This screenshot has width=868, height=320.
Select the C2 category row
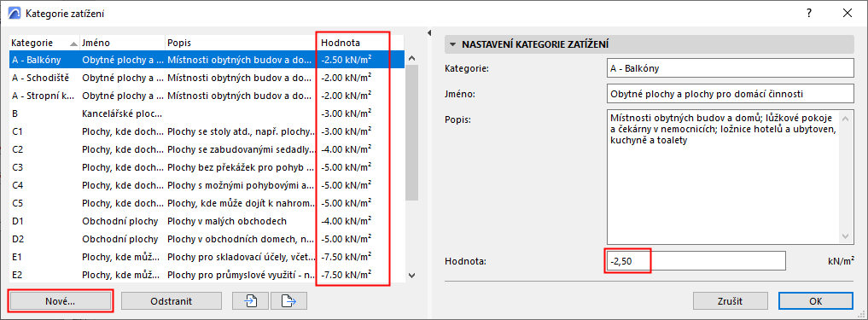[207, 149]
